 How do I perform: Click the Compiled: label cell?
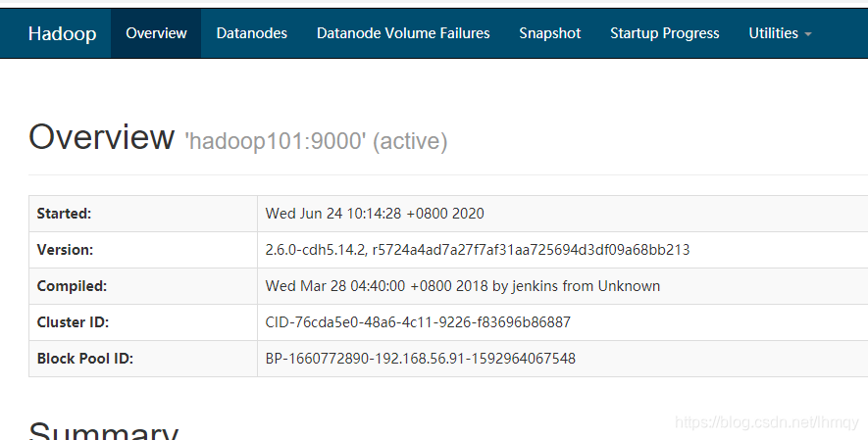pos(143,286)
